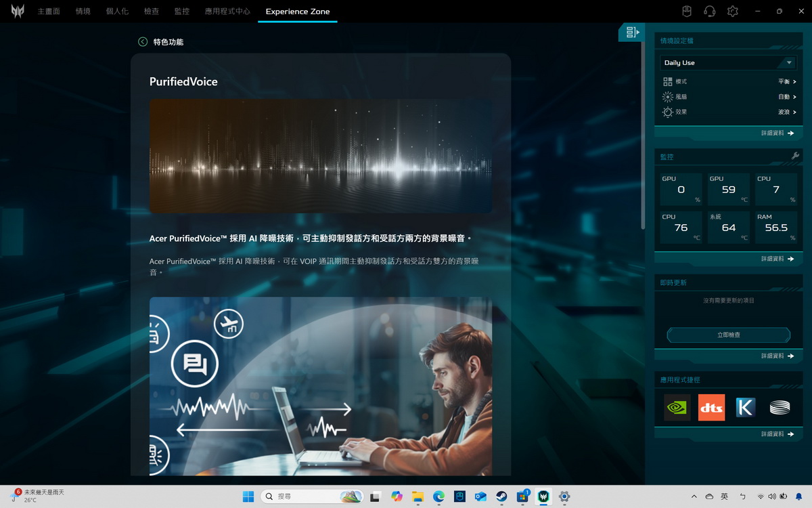
Task: Launch the Killer app shortcut
Action: coord(745,407)
